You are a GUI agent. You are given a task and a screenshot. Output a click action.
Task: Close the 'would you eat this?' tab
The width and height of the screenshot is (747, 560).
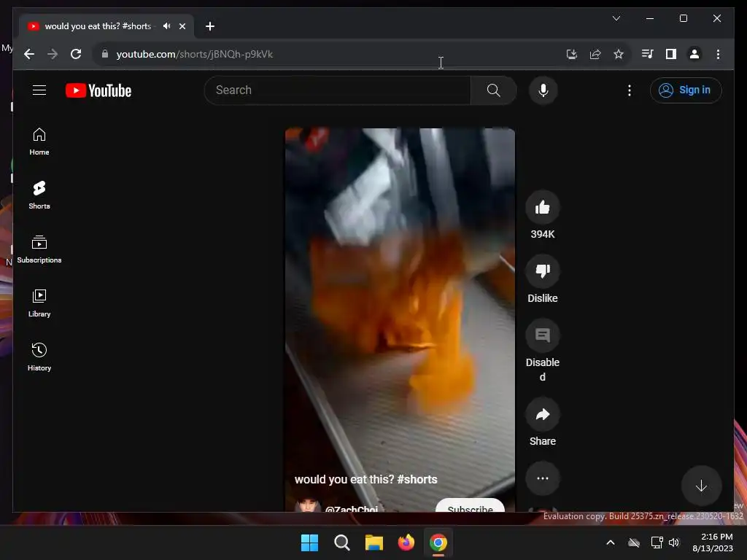pos(182,26)
